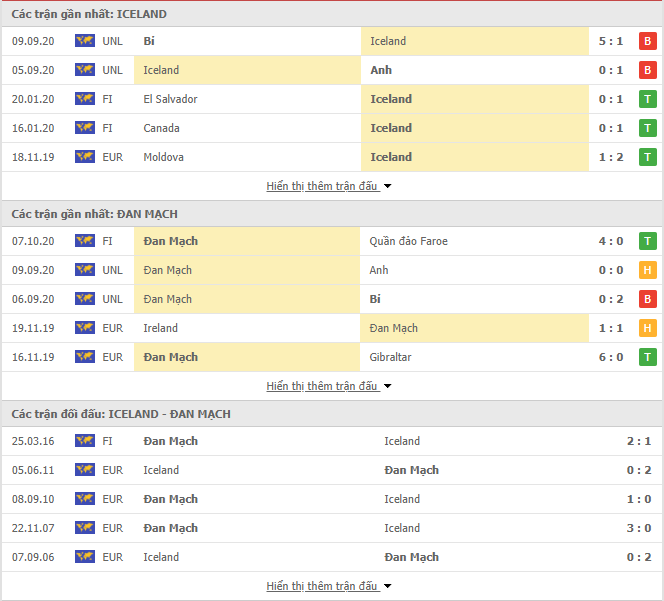
Task: Click the green T badge for El Salvador–Iceland match
Action: coord(647,99)
